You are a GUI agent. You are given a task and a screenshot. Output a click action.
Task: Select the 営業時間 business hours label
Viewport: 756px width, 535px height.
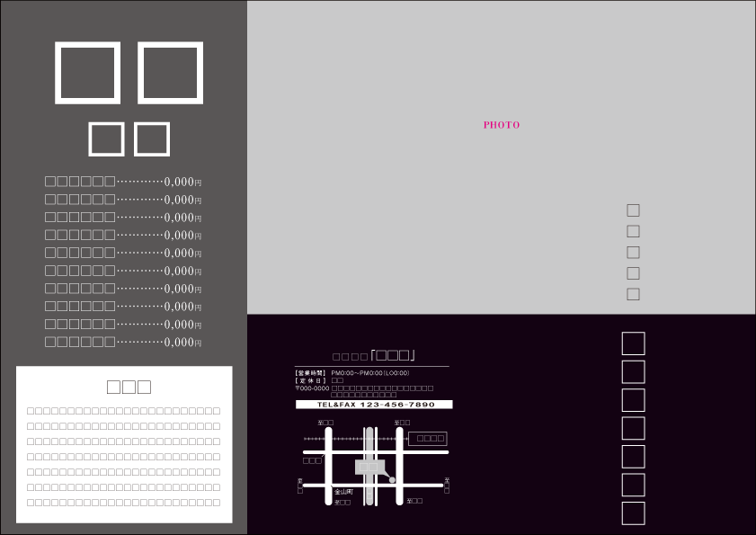310,372
